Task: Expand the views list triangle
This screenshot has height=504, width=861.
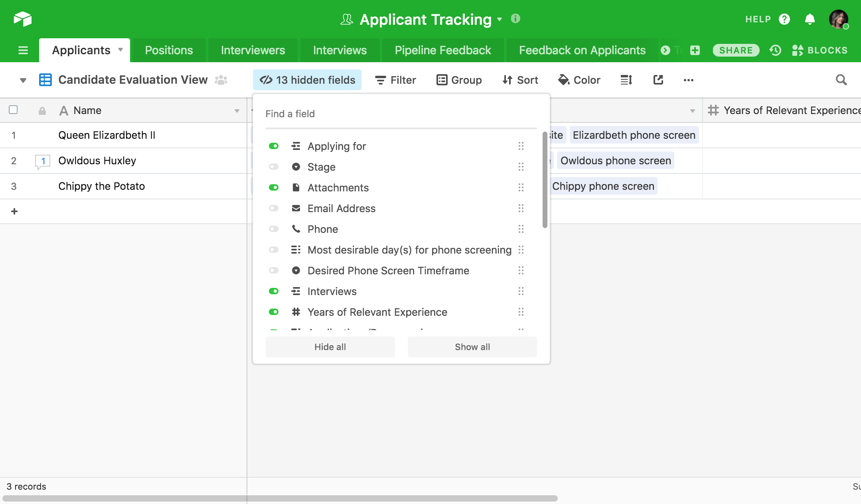Action: [x=23, y=81]
